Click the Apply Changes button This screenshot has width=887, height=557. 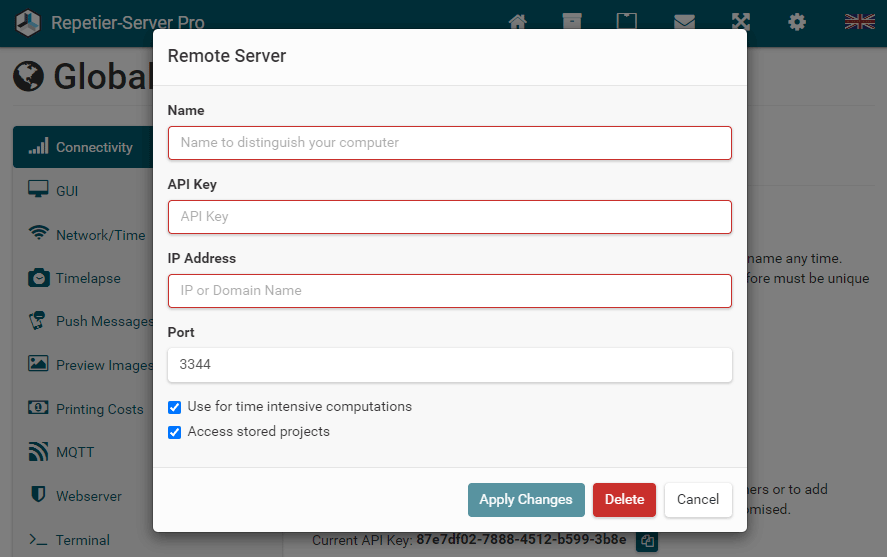526,500
